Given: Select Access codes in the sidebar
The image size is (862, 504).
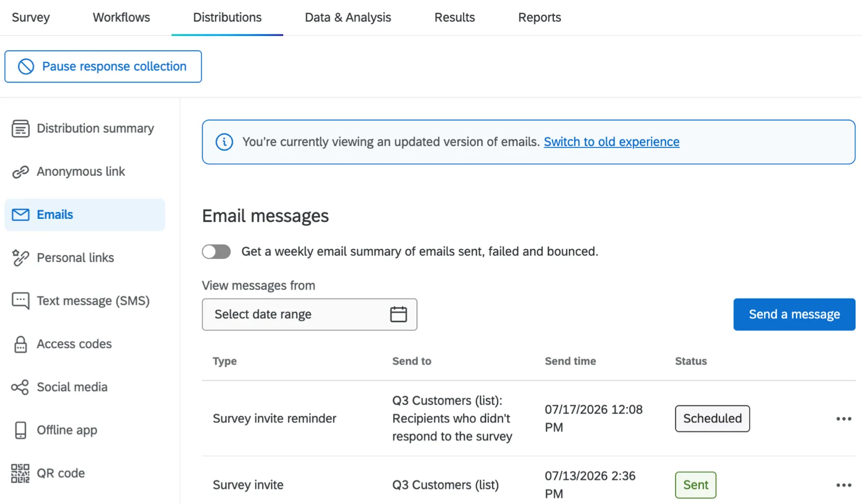Looking at the screenshot, I should point(85,344).
